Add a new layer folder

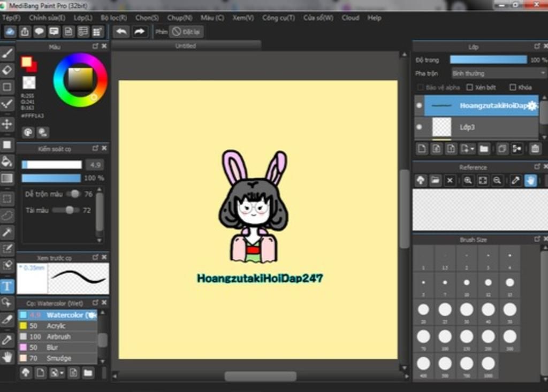(x=484, y=149)
